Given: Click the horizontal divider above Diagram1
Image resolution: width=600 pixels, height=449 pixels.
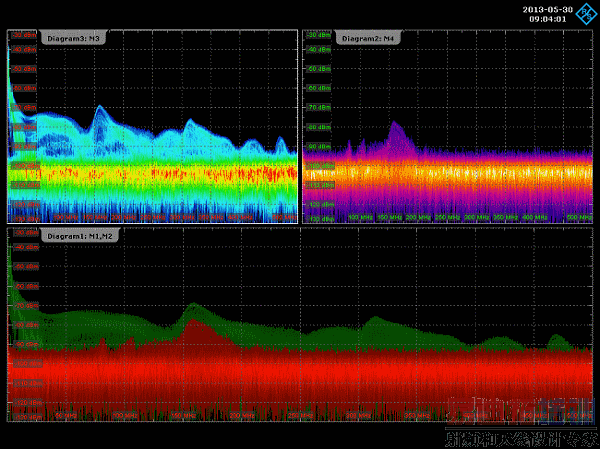Looking at the screenshot, I should 300,226.
